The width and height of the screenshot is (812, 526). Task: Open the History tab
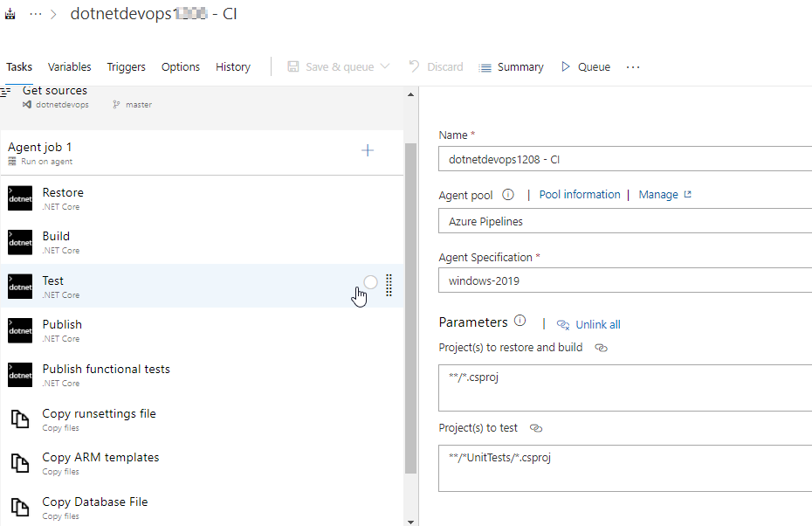233,67
